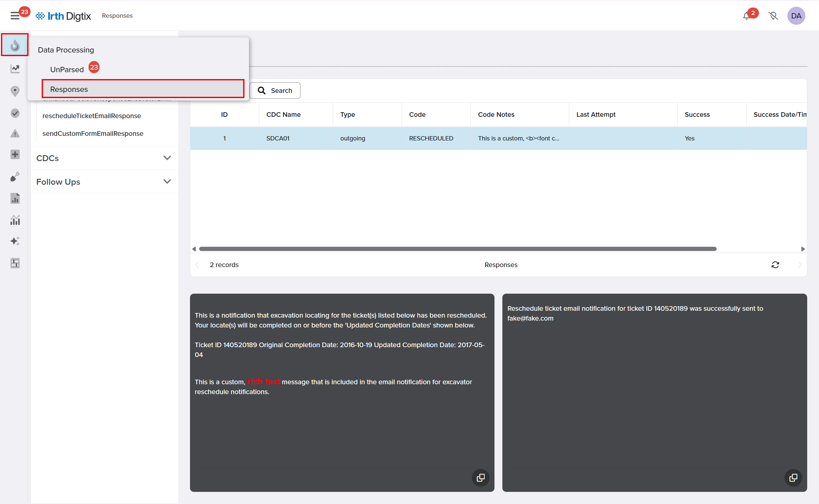819x504 pixels.
Task: Open UnParsed menu item
Action: pyautogui.click(x=67, y=69)
